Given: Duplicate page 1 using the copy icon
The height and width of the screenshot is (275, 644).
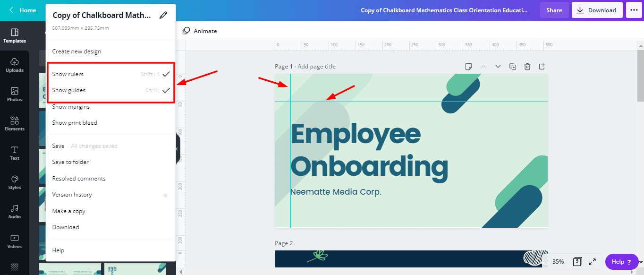Looking at the screenshot, I should pyautogui.click(x=513, y=67).
